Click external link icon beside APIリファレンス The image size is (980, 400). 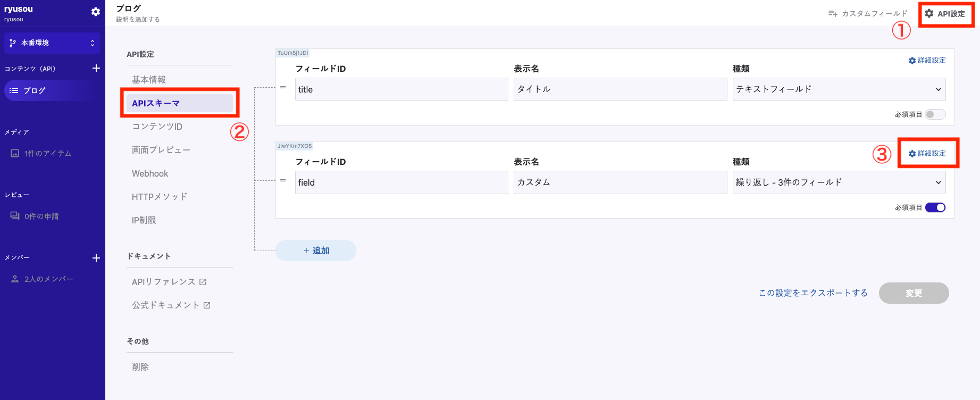(203, 282)
